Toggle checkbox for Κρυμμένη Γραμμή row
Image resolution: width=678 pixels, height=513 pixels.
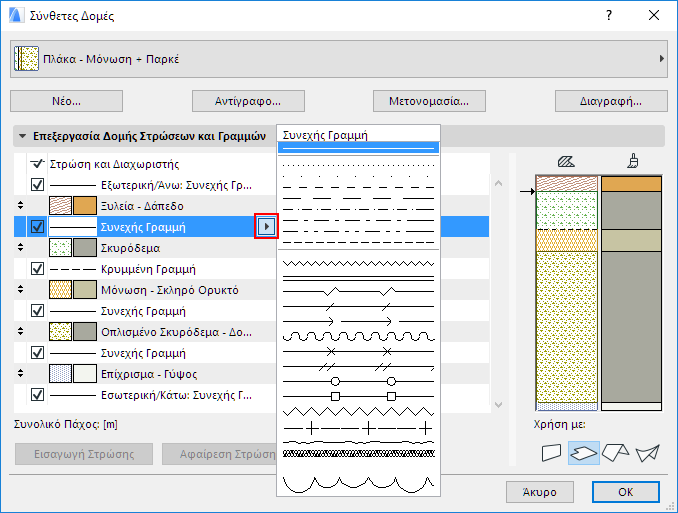pos(38,269)
